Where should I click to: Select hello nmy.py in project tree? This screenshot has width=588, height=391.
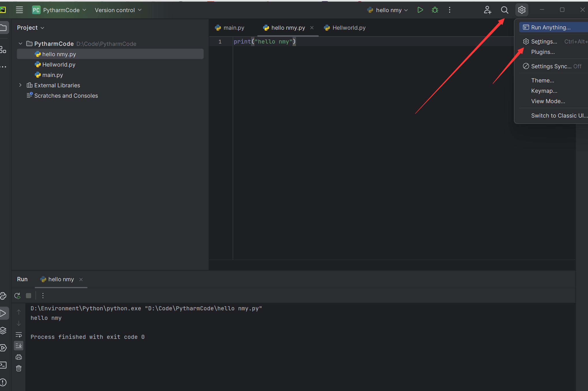(110, 54)
